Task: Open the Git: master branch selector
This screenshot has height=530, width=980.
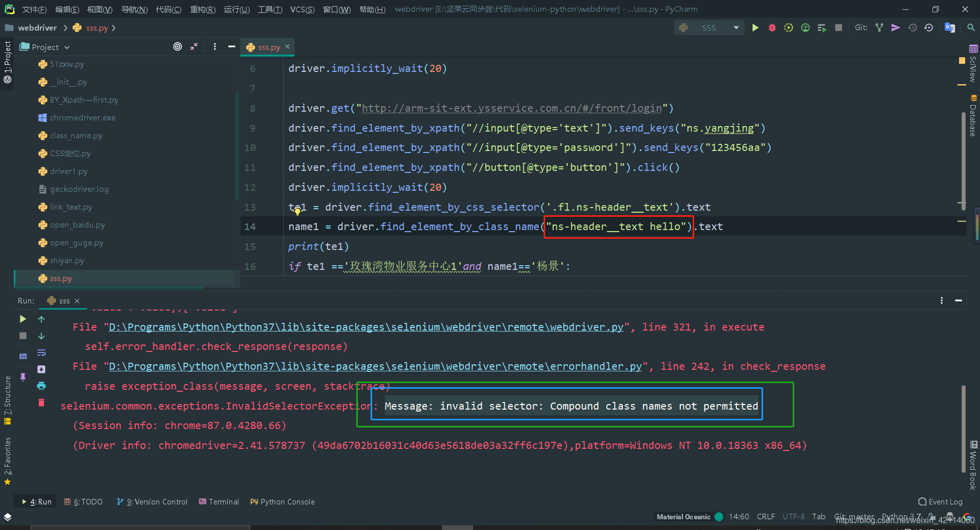Action: click(x=854, y=516)
